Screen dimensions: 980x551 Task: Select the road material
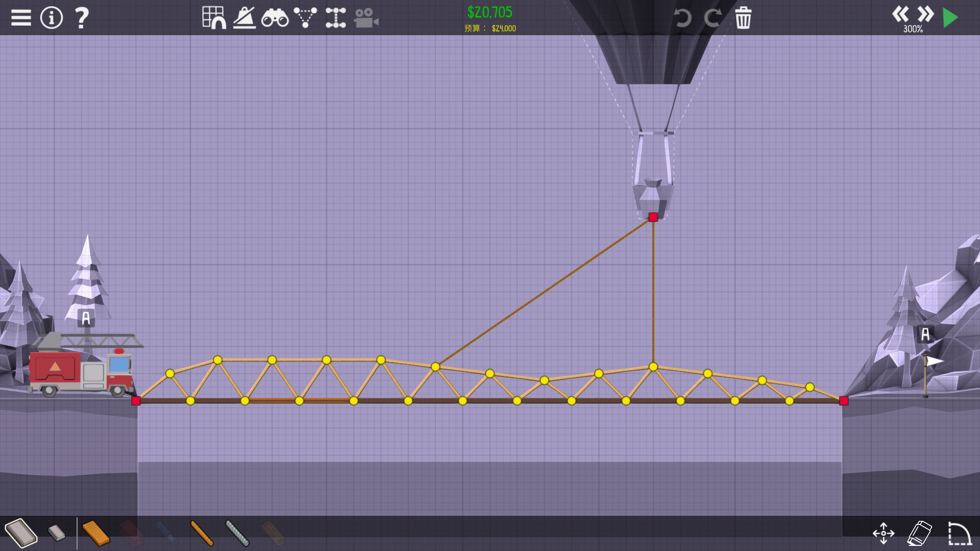[21, 533]
